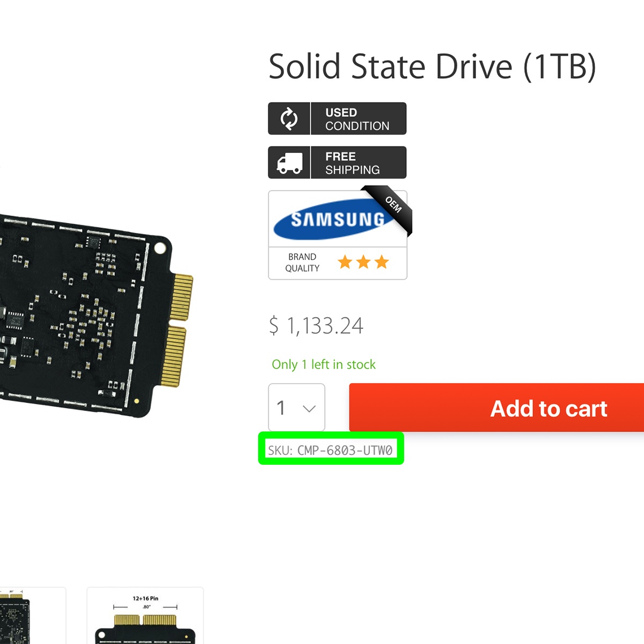Click the Solid State Drive (1TB) title
The height and width of the screenshot is (644, 644).
[432, 67]
